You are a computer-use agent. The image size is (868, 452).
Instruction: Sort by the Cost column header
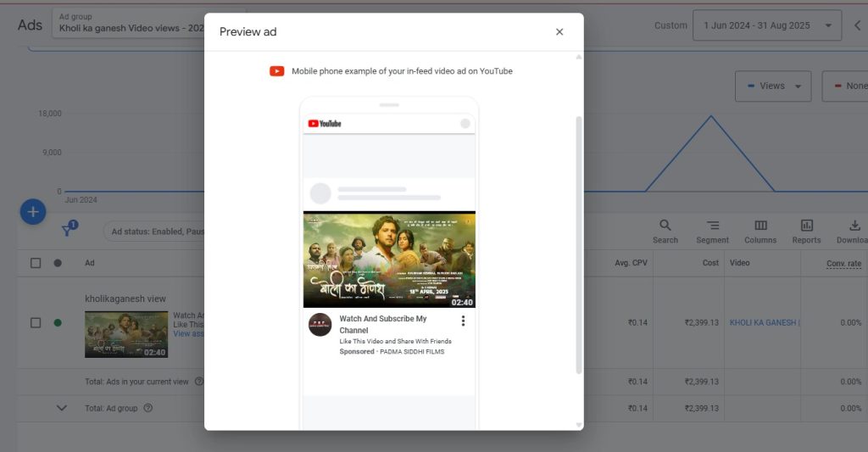pos(710,263)
